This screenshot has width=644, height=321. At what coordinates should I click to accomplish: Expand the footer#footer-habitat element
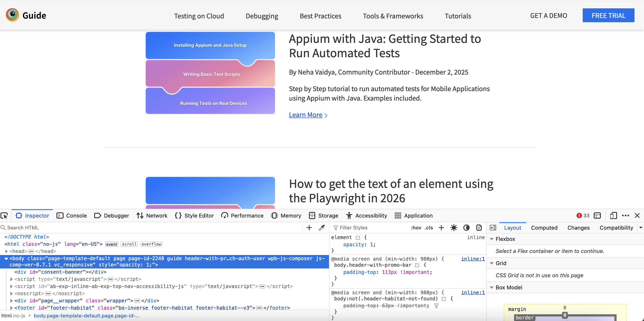click(x=11, y=308)
